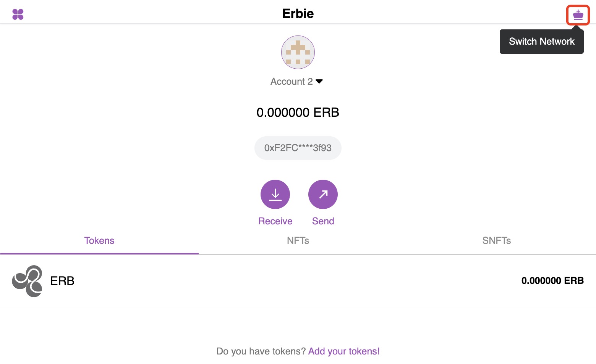The width and height of the screenshot is (596, 364).
Task: Switch to the Tokens tab
Action: pyautogui.click(x=99, y=241)
